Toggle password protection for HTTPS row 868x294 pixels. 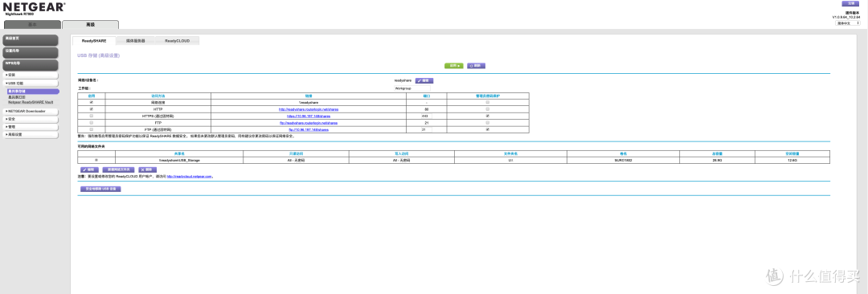point(487,116)
